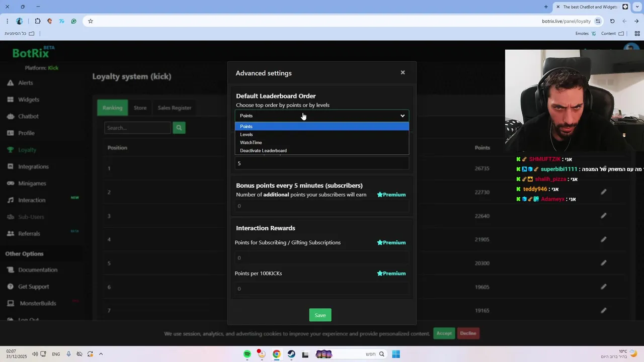Click the ENG language indicator

(x=56, y=354)
